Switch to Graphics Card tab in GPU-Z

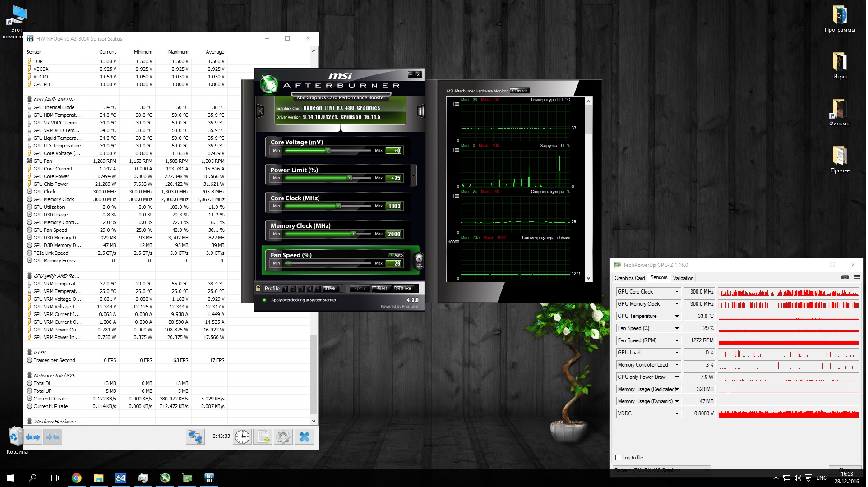pos(629,278)
